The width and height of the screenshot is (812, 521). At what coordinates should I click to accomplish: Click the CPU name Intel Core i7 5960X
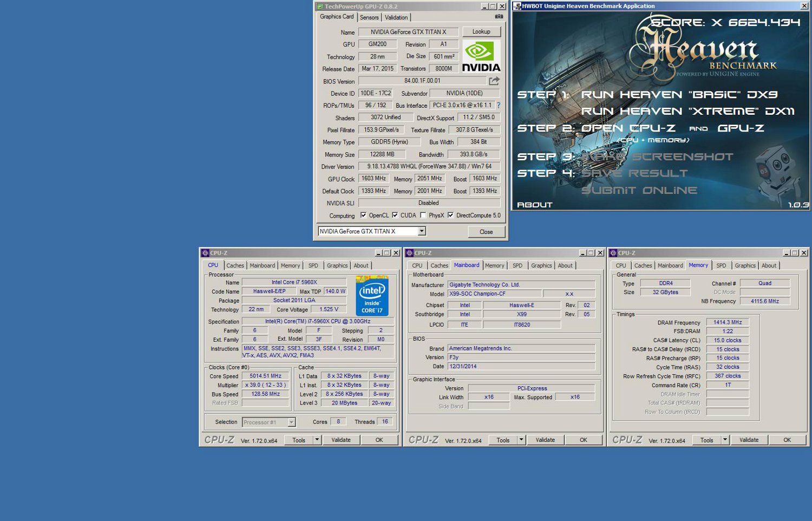click(x=294, y=282)
